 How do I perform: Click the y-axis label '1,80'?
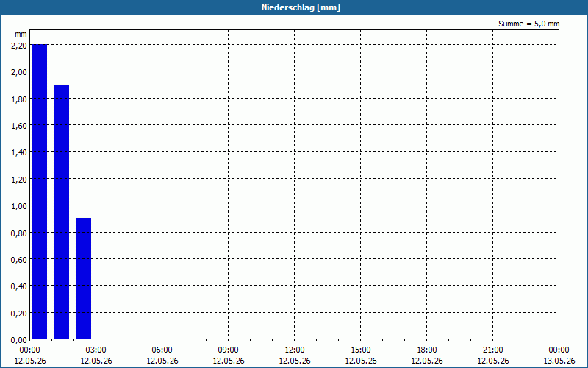[x=19, y=99]
